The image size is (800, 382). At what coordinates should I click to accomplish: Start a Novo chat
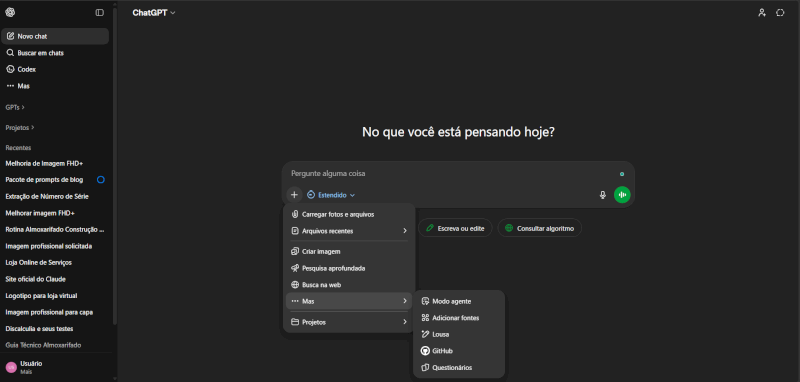55,36
